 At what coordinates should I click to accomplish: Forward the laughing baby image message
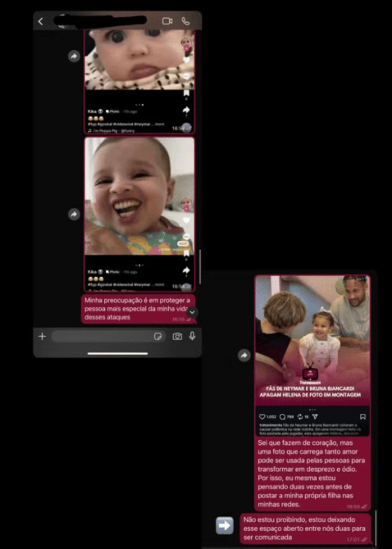pyautogui.click(x=74, y=214)
